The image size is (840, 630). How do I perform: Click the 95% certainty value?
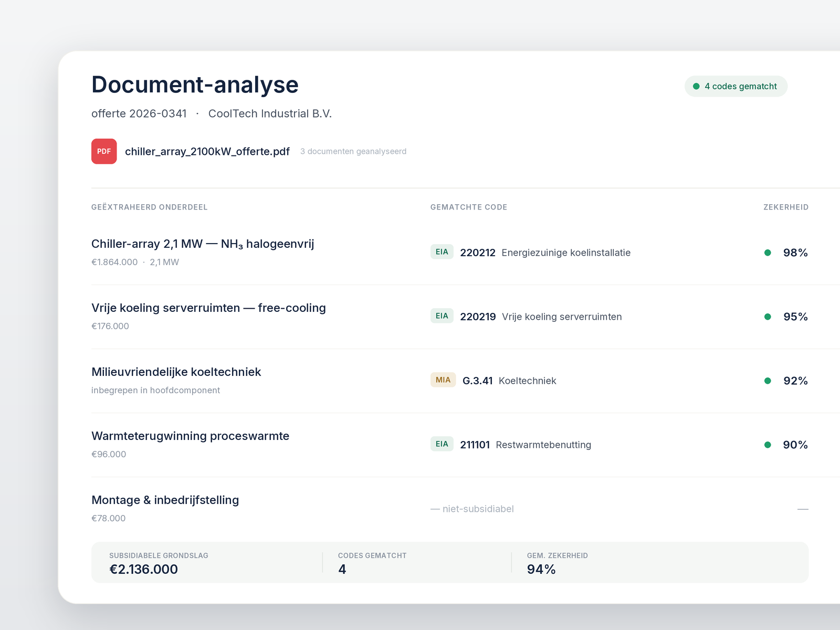click(795, 317)
